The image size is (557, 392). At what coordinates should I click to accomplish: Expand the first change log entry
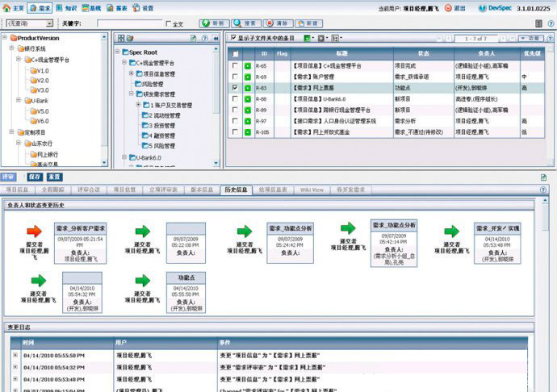15,356
